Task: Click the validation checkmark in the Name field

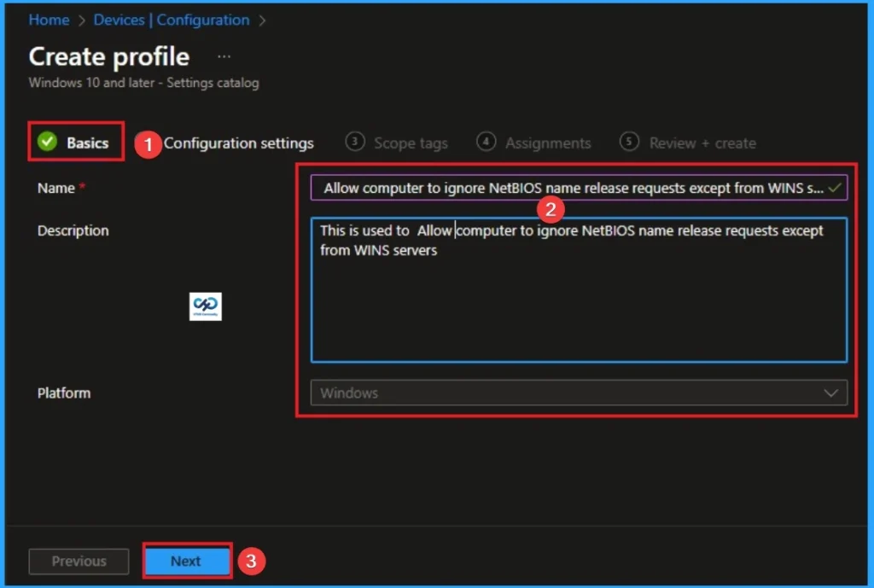Action: 834,188
